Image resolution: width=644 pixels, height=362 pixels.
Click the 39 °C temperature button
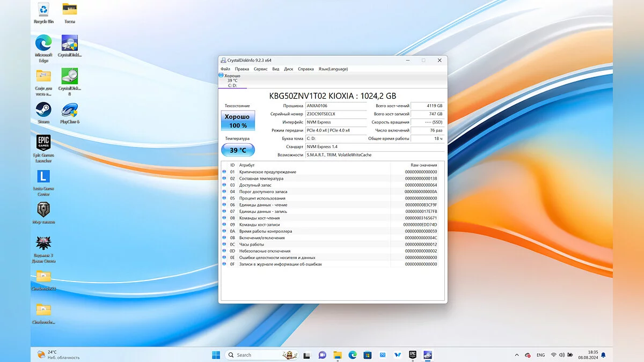[x=238, y=150]
